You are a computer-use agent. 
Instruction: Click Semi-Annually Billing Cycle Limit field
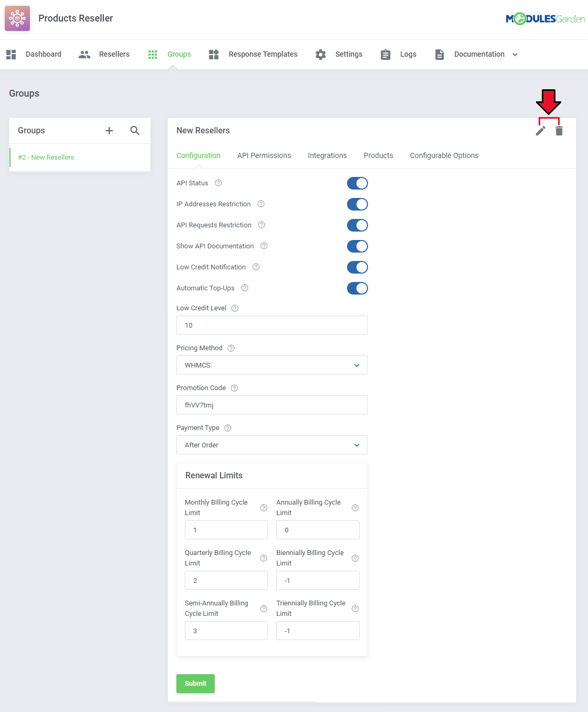(x=226, y=631)
